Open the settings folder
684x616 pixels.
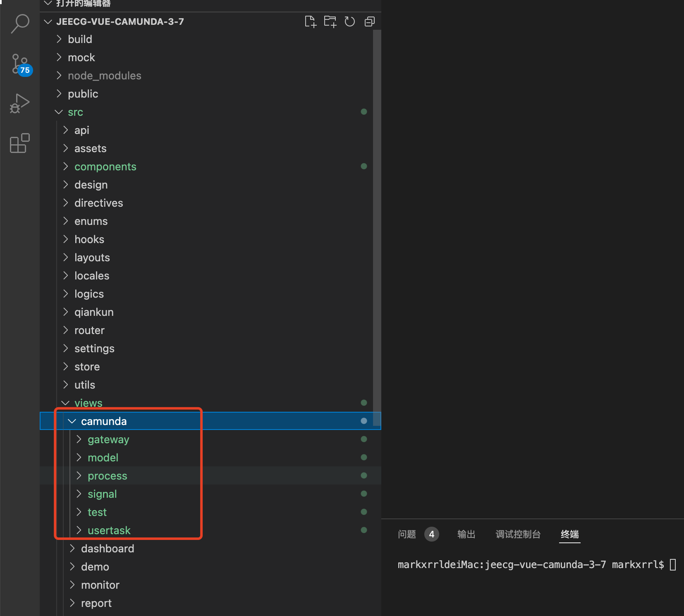pos(210,349)
